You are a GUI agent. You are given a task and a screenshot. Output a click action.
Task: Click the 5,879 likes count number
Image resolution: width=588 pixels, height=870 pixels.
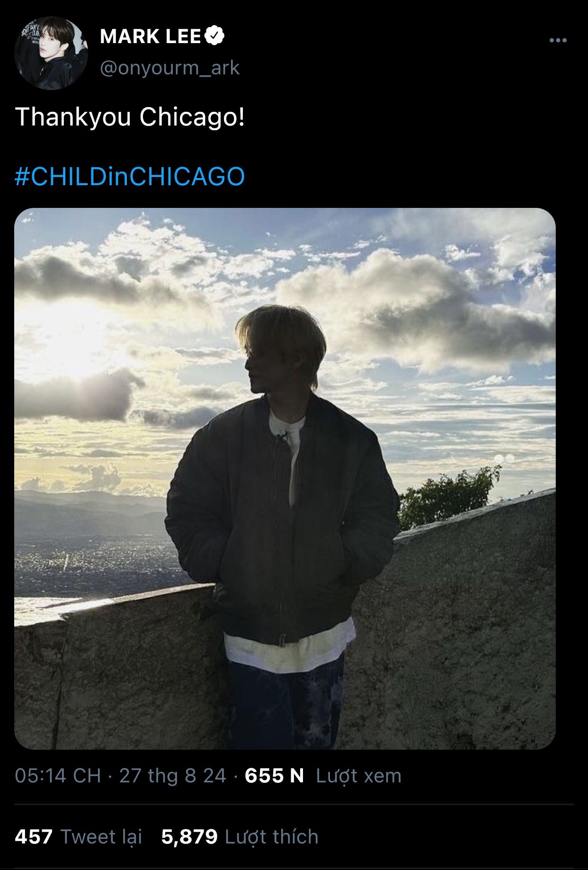(189, 837)
